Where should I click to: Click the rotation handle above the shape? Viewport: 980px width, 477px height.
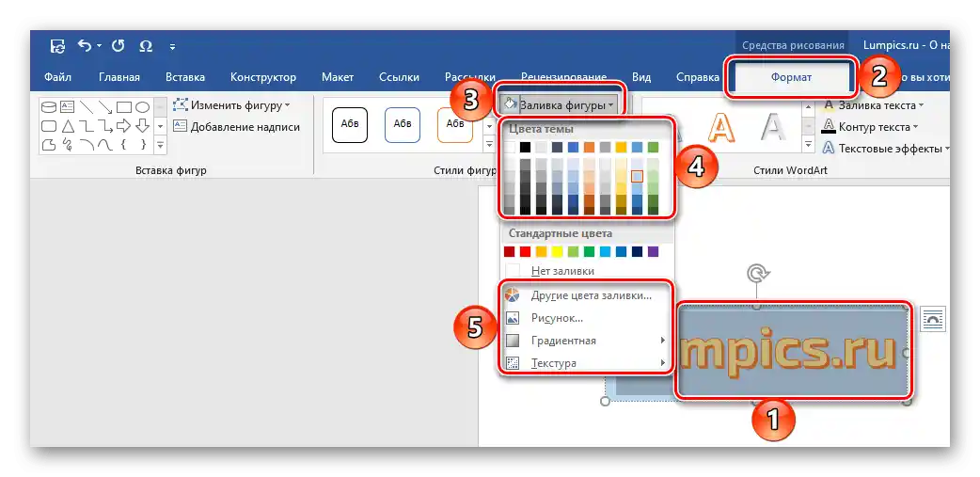pos(757,273)
